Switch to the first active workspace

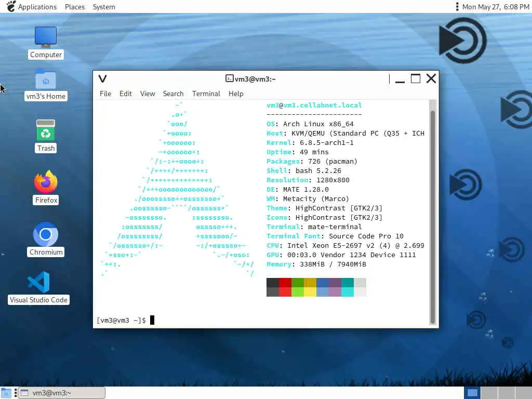[472, 393]
